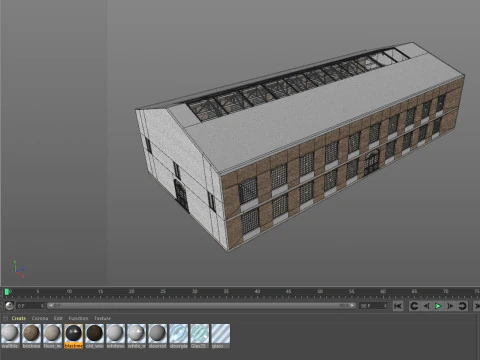Screen dimensions: 480x360
Task: Jump to previous keyframe
Action: pyautogui.click(x=414, y=306)
